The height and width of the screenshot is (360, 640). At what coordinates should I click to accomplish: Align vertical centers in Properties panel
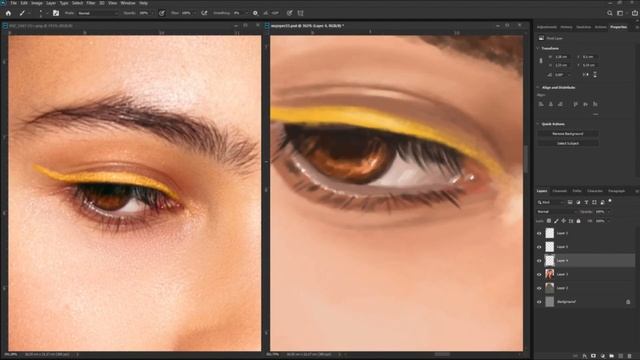coord(585,104)
